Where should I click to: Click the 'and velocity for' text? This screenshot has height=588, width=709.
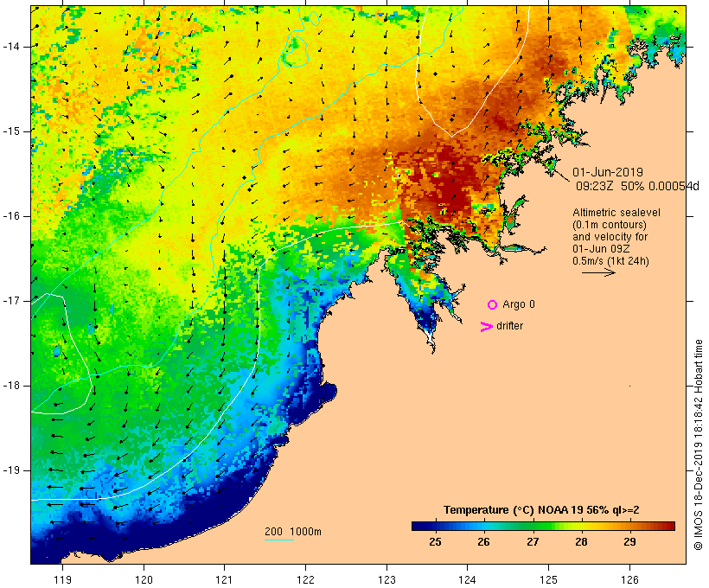[x=610, y=237]
